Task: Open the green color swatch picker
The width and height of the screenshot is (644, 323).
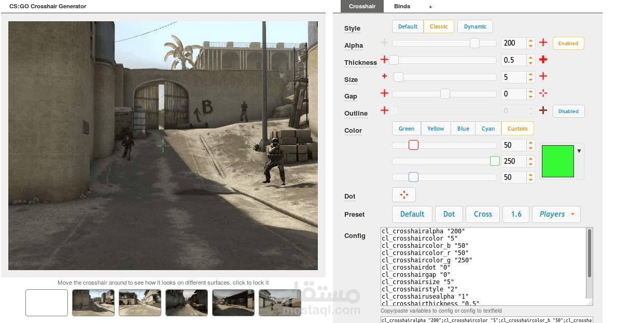Action: (x=558, y=161)
